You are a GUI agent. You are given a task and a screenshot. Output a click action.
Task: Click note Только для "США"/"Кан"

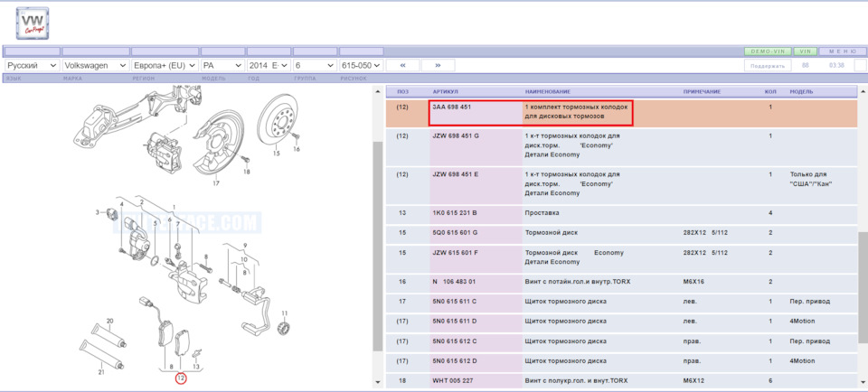[x=812, y=179]
